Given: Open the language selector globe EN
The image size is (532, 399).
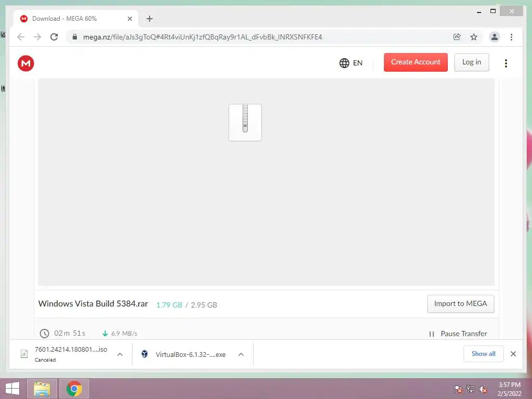Looking at the screenshot, I should click(x=351, y=63).
